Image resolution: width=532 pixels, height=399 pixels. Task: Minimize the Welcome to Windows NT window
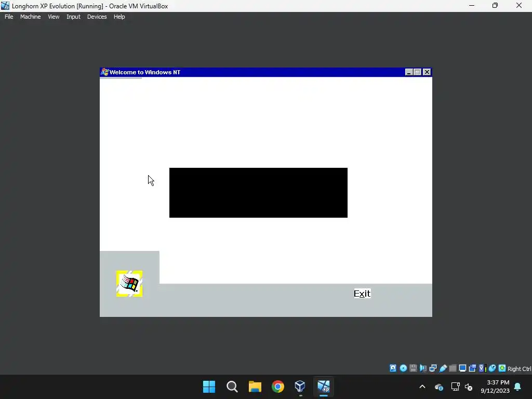(x=409, y=72)
